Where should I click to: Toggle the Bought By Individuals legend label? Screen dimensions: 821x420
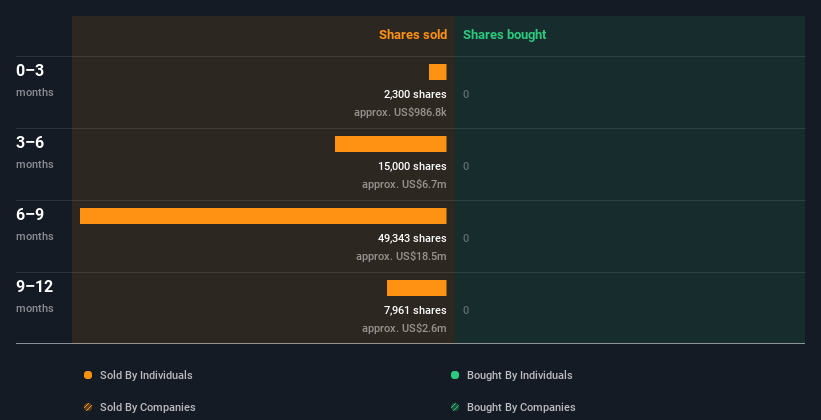point(519,375)
